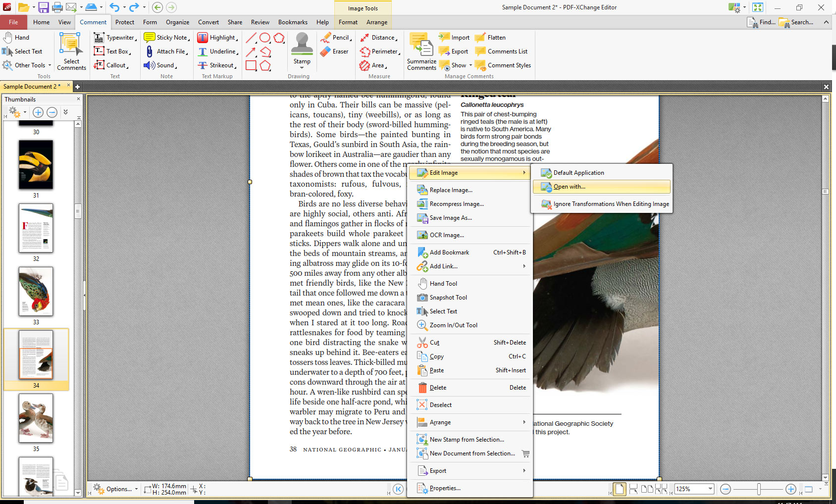Open page 35 thumbnail
This screenshot has height=504, width=836.
36,418
